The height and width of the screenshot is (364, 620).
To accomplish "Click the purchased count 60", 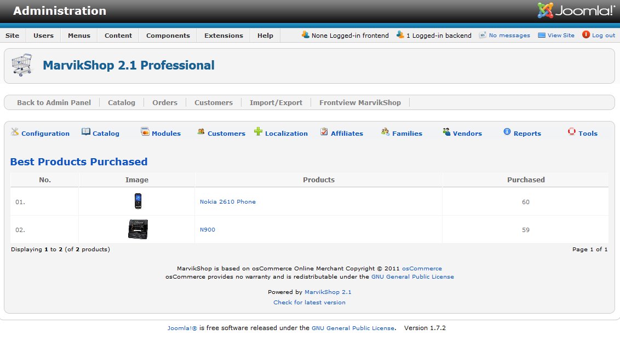I will tap(525, 202).
